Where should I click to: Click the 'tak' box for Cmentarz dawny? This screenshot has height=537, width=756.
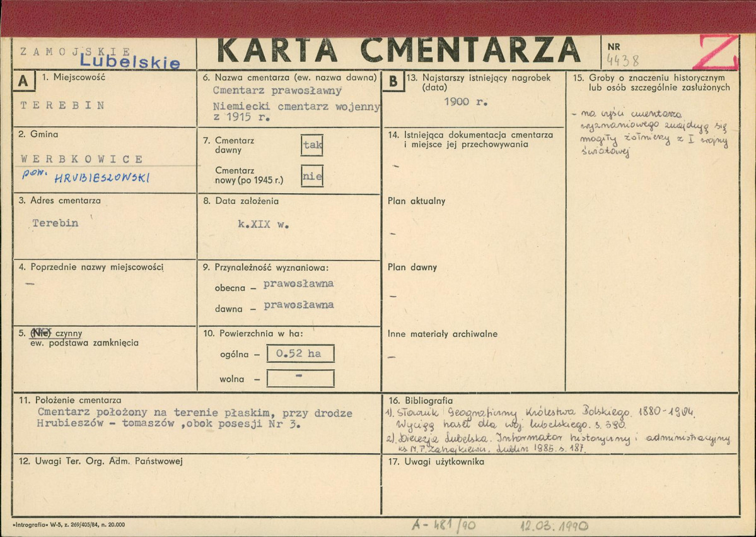coord(312,145)
